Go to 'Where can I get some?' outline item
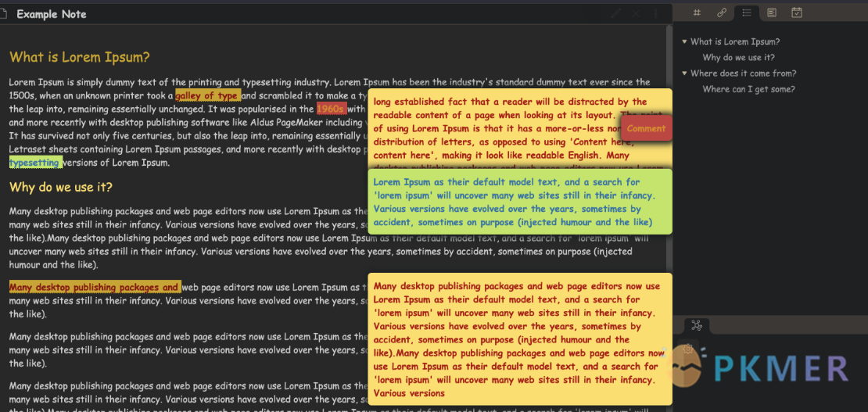This screenshot has height=412, width=868. click(748, 89)
